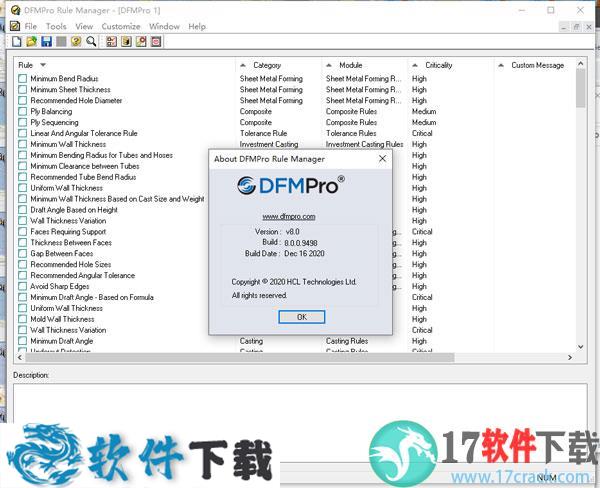The width and height of the screenshot is (600, 488).
Task: Click the rule list scroll down arrow
Action: click(x=580, y=347)
